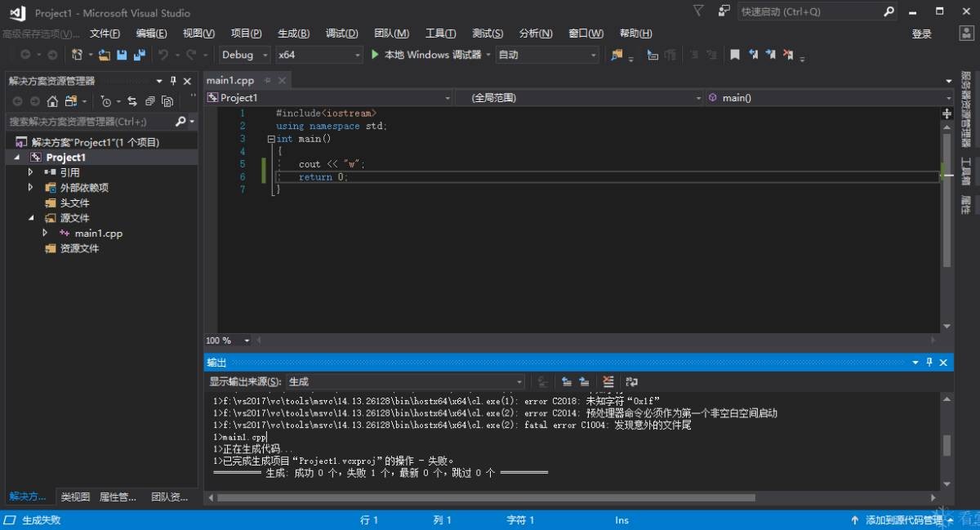Open the 文件(F) menu
The width and height of the screenshot is (980, 530).
(105, 33)
